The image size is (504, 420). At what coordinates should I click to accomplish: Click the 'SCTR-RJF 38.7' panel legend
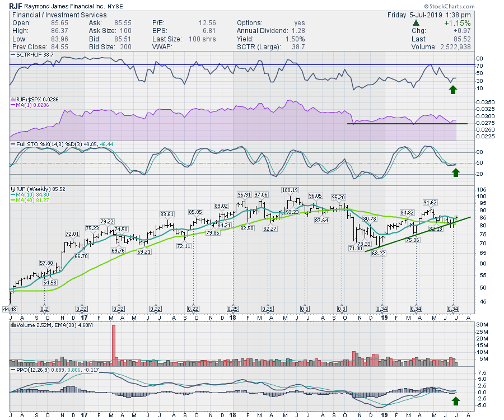32,55
